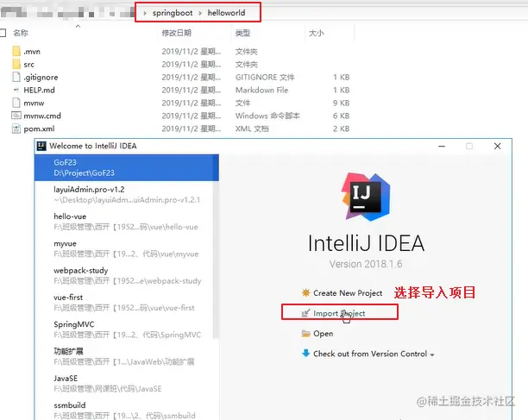Expand breadcrumb chevron before springboot
The height and width of the screenshot is (420, 528).
[x=145, y=13]
